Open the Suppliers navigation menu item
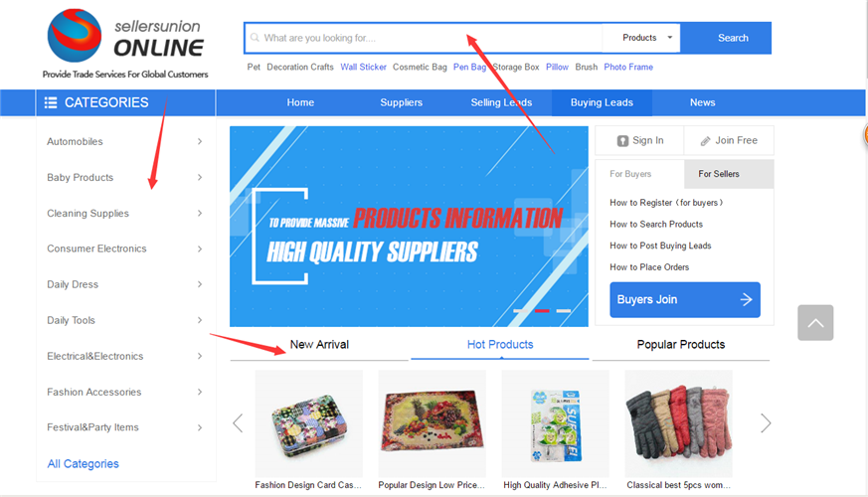This screenshot has width=868, height=497. [x=402, y=102]
